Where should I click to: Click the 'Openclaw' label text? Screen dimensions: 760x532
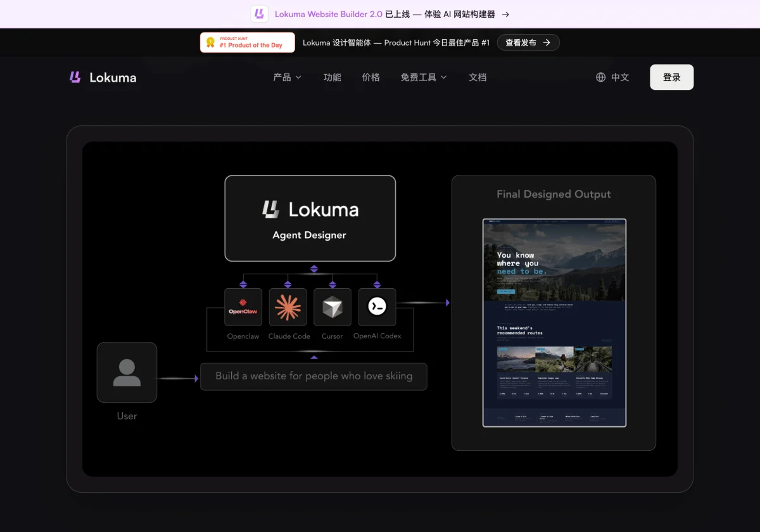coord(243,336)
